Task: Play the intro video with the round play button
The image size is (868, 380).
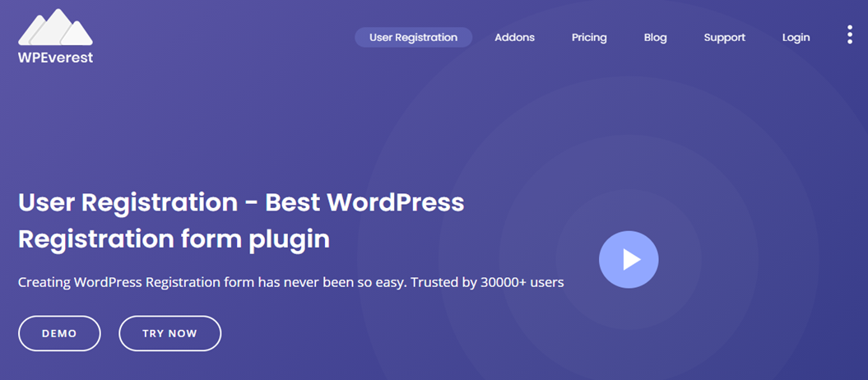Action: point(629,259)
